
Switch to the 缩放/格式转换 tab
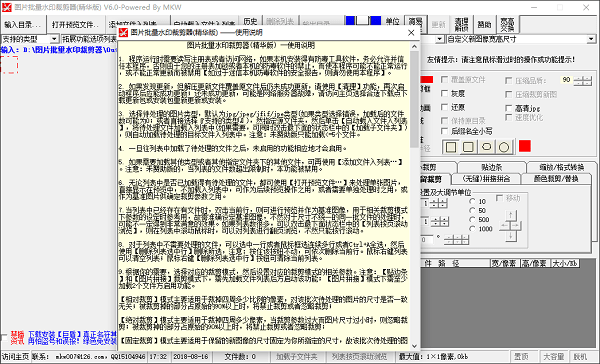pos(562,167)
